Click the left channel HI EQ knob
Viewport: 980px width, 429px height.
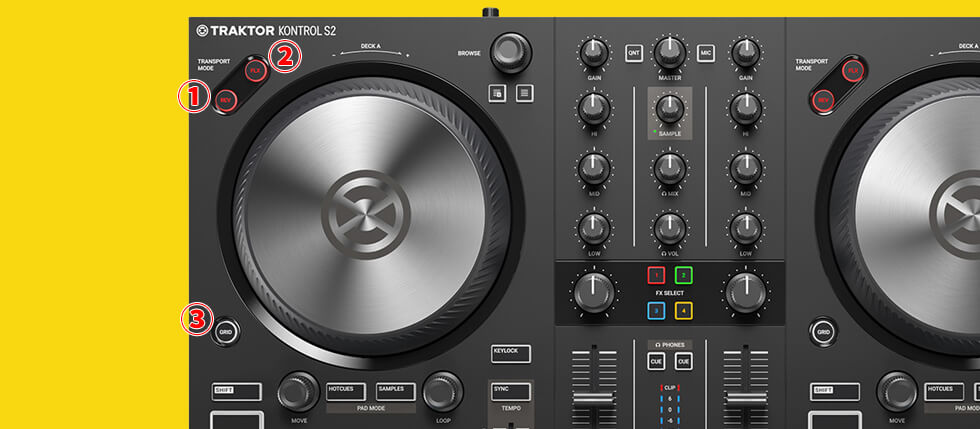click(594, 109)
